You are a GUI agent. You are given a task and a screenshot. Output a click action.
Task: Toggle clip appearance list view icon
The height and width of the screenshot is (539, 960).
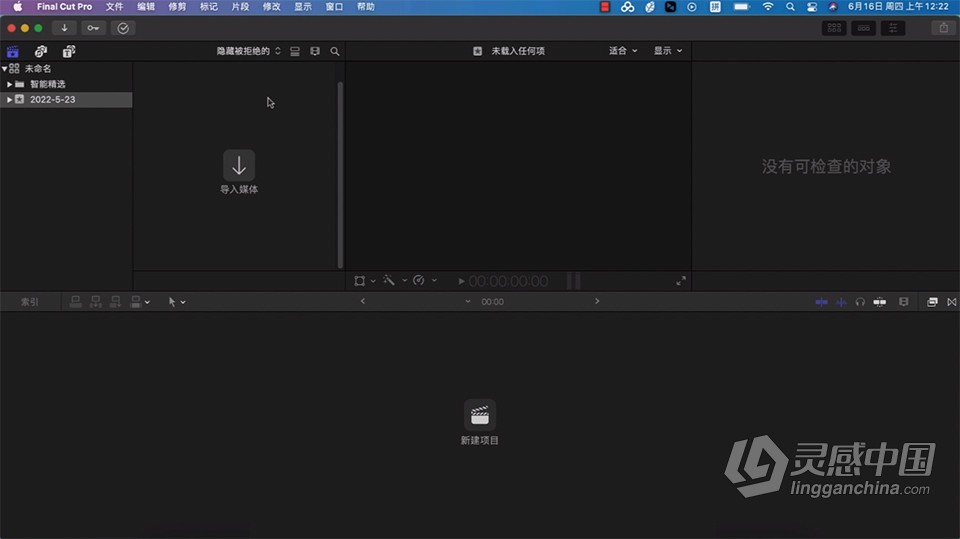pos(295,51)
